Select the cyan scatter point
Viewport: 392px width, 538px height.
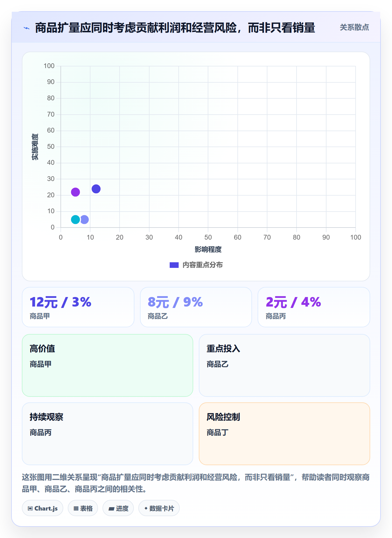coord(75,219)
